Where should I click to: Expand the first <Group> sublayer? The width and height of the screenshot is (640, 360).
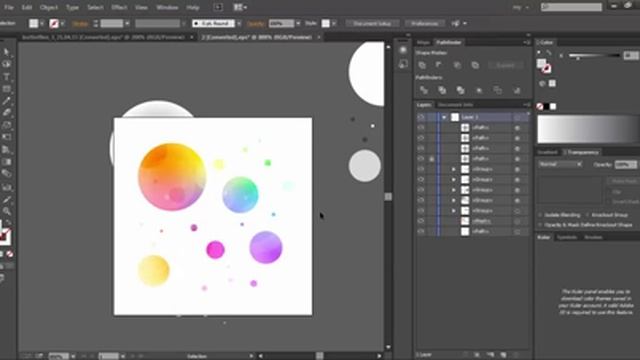(x=453, y=169)
